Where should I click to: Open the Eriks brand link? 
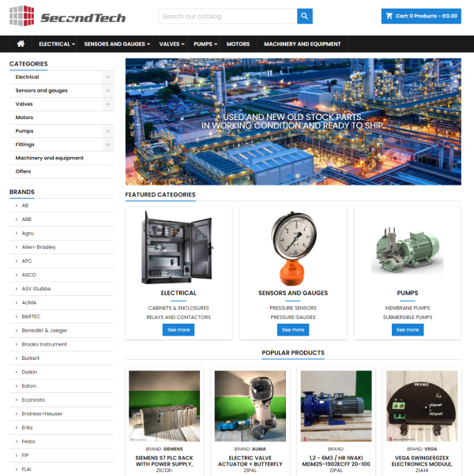pos(27,427)
